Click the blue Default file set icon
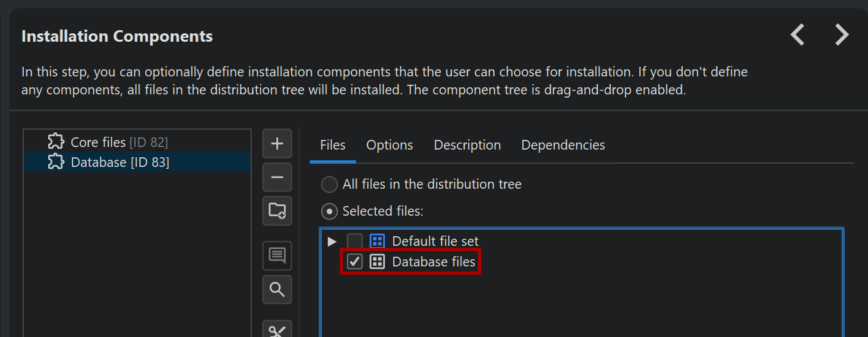Viewport: 868px width, 337px height. [x=377, y=241]
